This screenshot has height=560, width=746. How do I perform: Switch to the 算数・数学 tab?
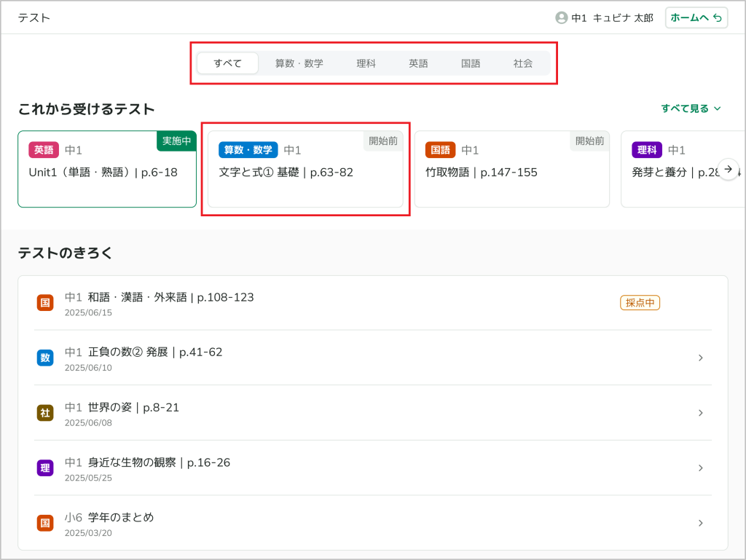pos(299,63)
